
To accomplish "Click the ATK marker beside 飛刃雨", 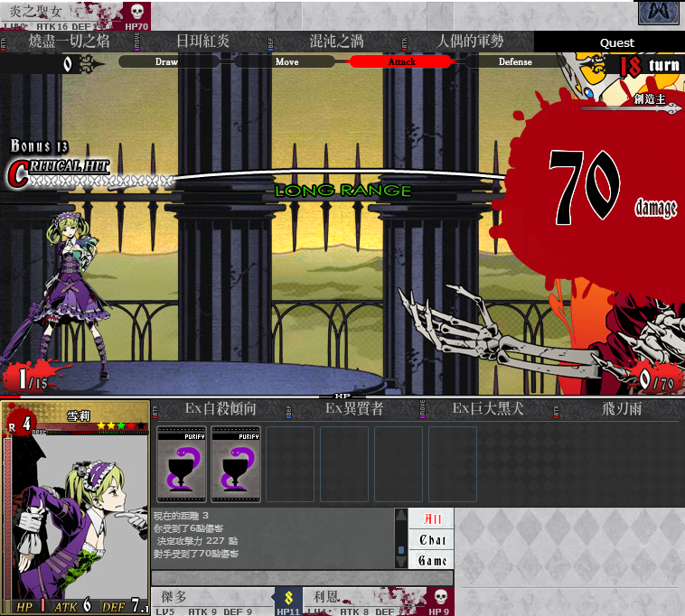I will point(556,411).
